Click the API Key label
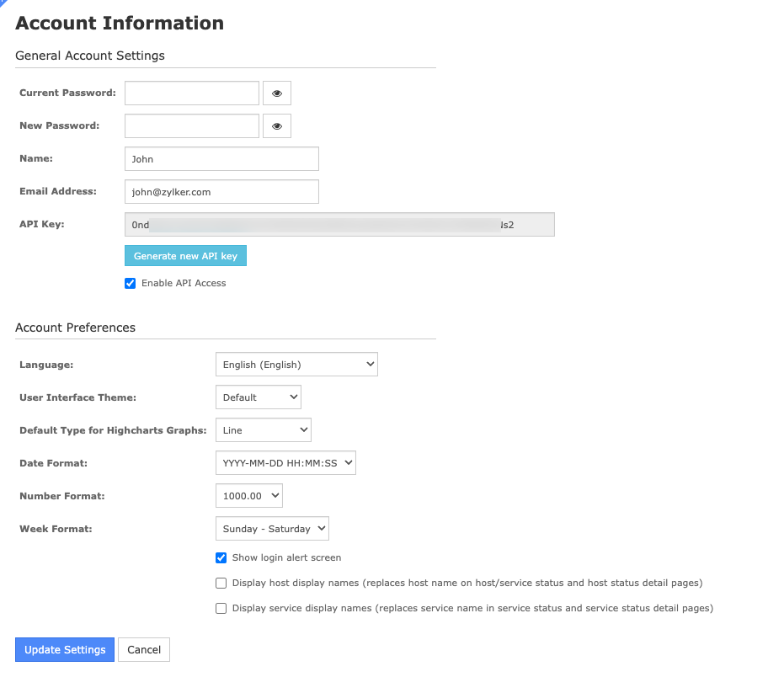The width and height of the screenshot is (784, 693). (42, 225)
